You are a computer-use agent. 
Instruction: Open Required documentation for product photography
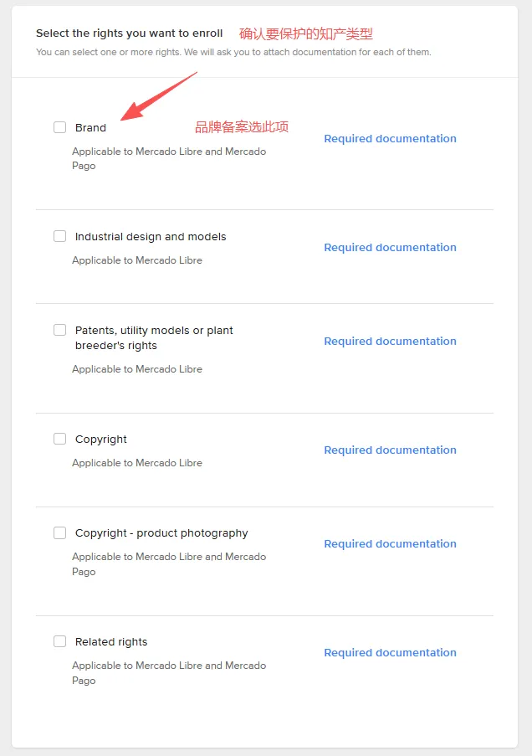click(x=390, y=544)
